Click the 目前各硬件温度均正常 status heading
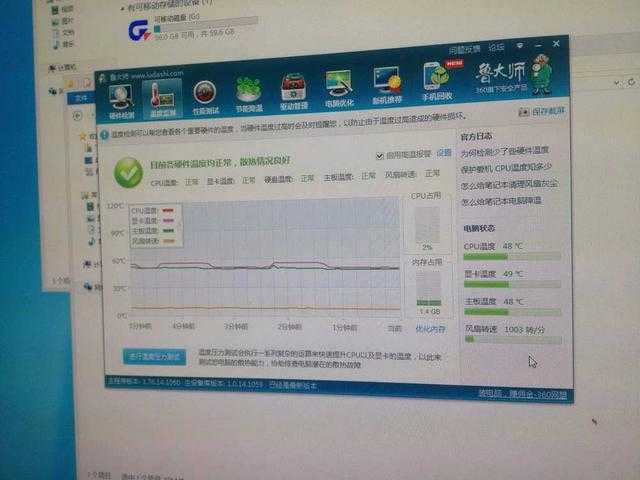The width and height of the screenshot is (640, 480). [220, 162]
